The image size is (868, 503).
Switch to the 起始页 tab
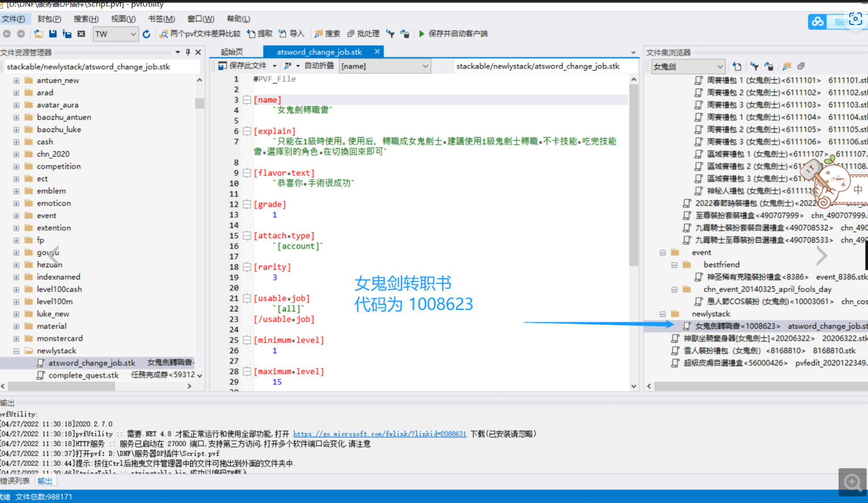pos(232,52)
